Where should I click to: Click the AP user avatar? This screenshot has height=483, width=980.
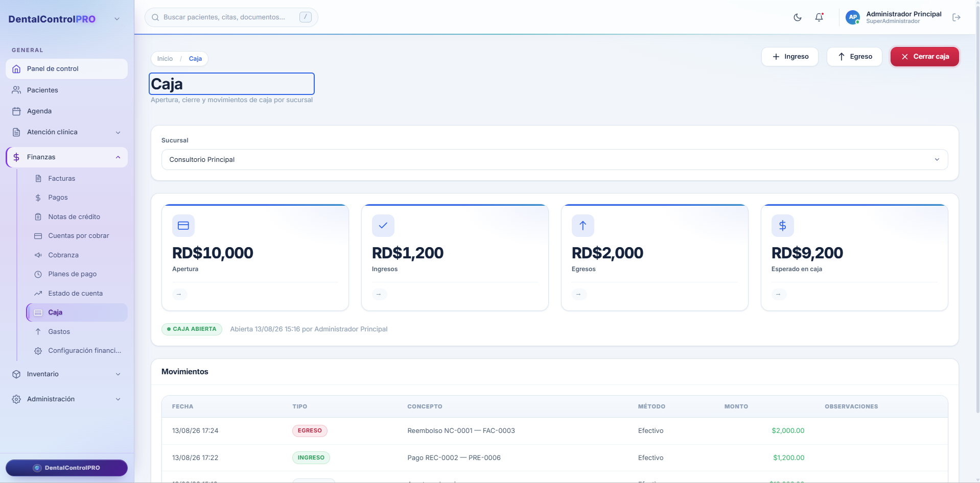tap(853, 17)
